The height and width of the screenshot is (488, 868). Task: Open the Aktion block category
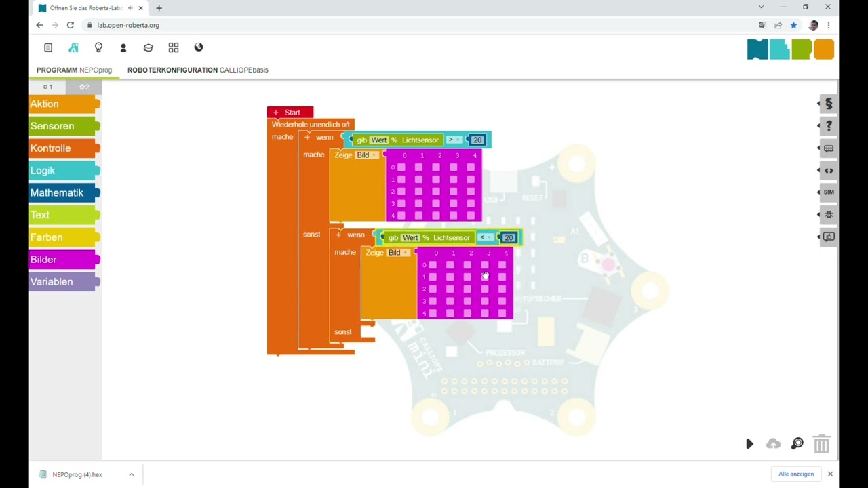tap(64, 104)
